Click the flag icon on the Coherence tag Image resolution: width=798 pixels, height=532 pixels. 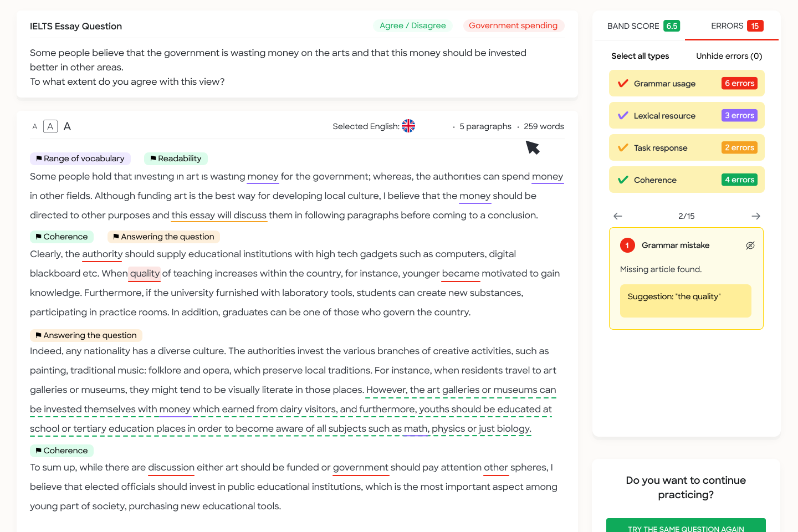(38, 237)
